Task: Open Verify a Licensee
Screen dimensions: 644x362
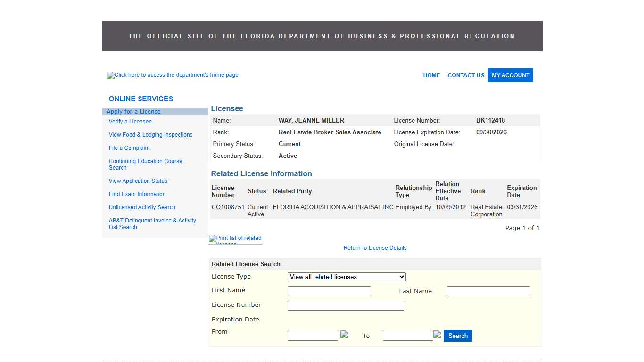Action: point(130,121)
